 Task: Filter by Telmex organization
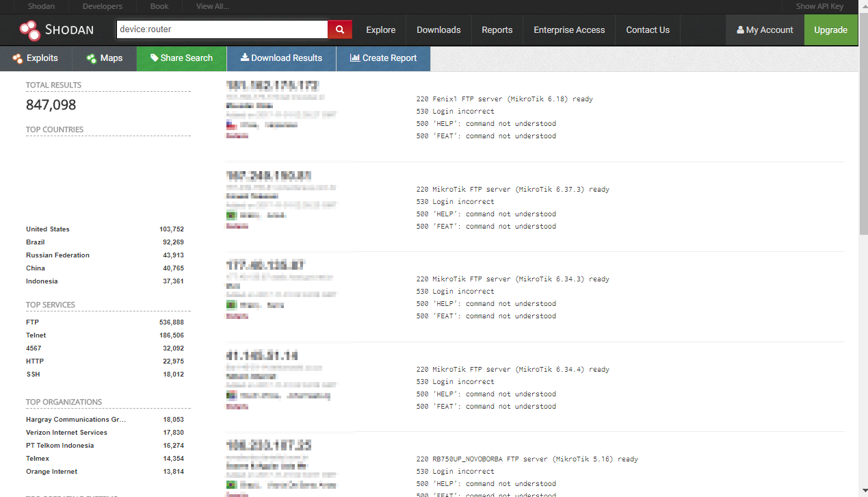[x=38, y=459]
